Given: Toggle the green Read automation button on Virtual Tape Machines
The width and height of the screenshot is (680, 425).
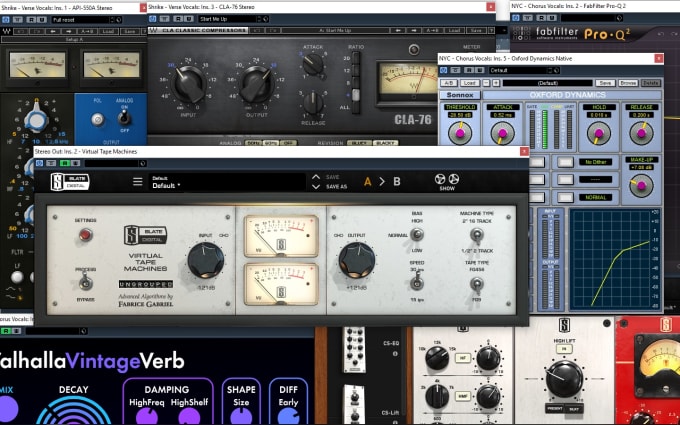Looking at the screenshot, I should 65,163.
